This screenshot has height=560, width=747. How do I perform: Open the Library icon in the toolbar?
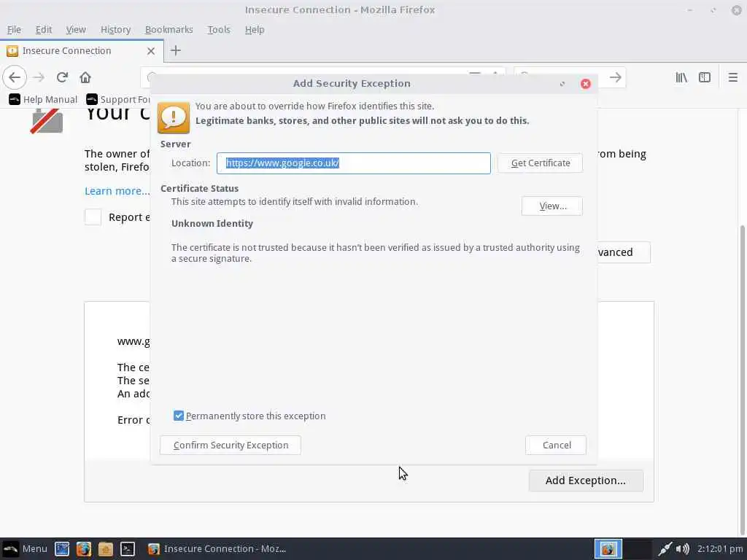[x=681, y=77]
